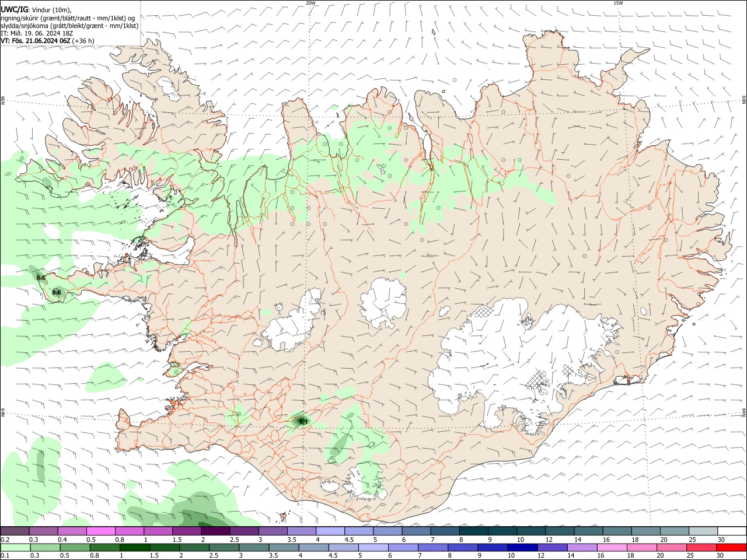
Task: Pick top-row swatch between 12 and 14
Action: click(560, 531)
